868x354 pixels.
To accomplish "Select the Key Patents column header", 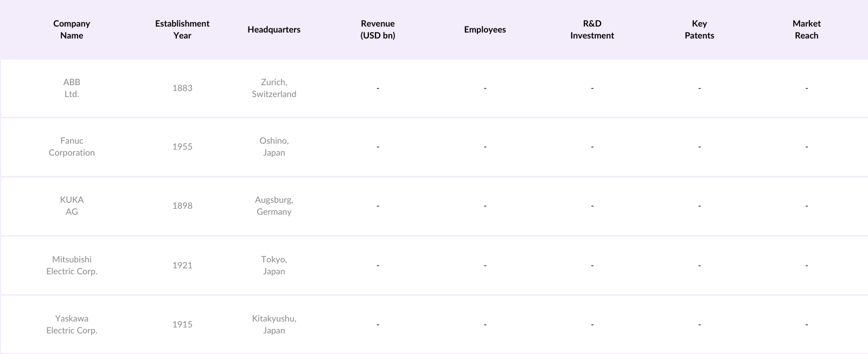I will (699, 29).
